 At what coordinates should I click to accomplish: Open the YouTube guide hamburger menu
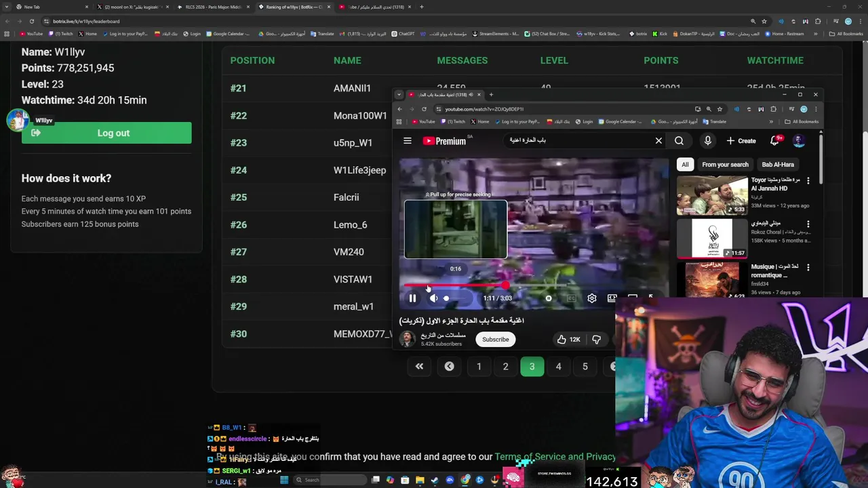click(x=408, y=141)
